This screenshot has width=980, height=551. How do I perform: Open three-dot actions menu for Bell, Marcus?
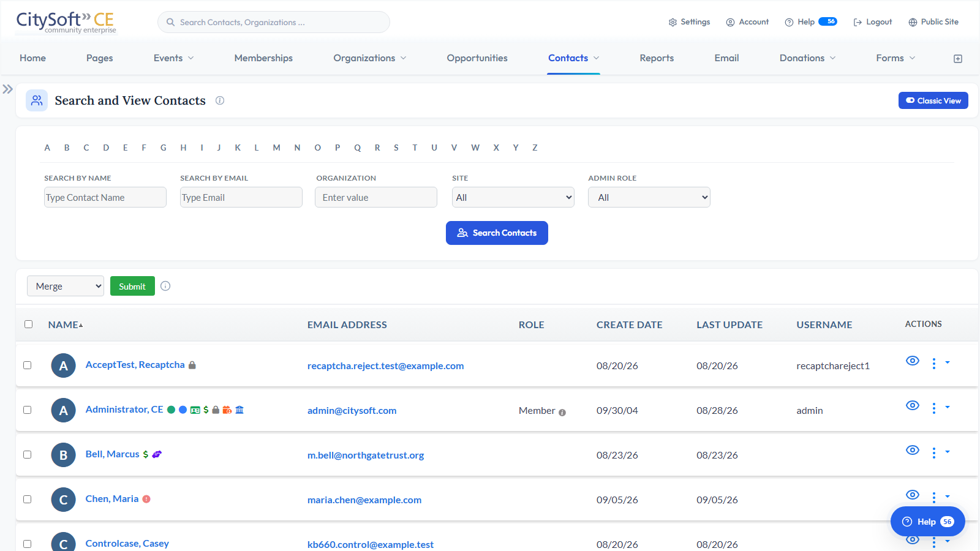(933, 453)
